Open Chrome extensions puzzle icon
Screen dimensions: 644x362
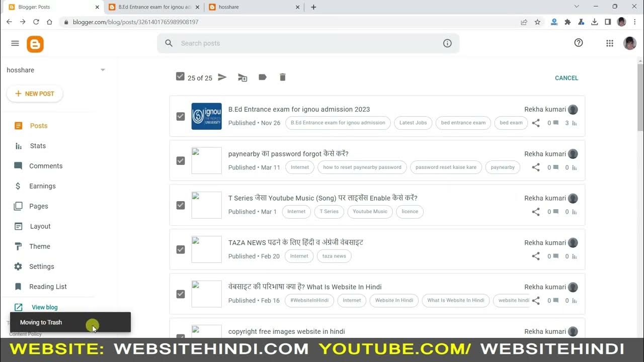[568, 22]
